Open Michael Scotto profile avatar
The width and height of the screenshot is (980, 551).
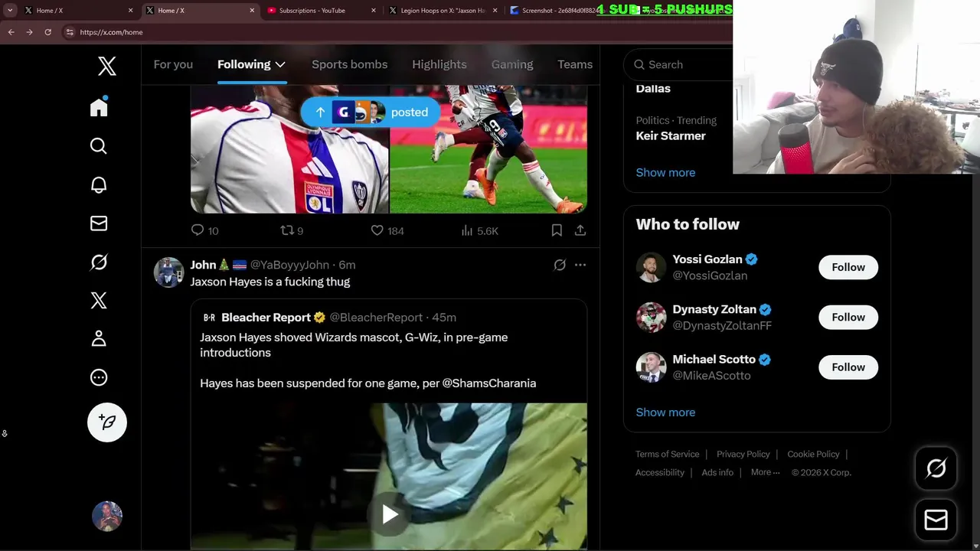pos(651,367)
